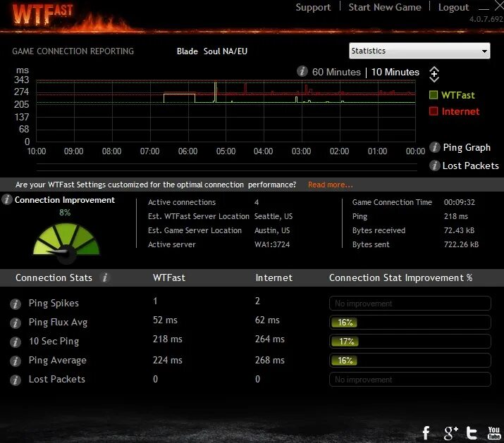
Task: Click the Seattle, US server location value
Action: click(273, 216)
